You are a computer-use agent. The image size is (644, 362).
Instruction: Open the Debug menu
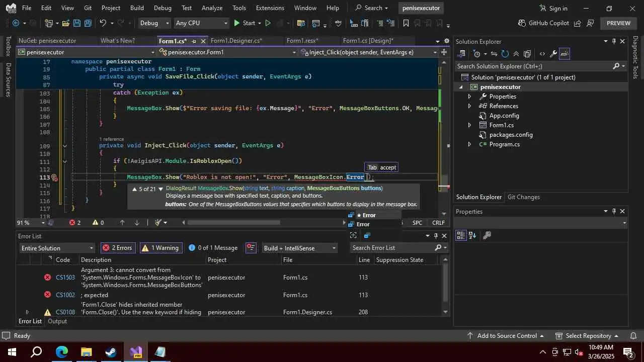click(163, 8)
